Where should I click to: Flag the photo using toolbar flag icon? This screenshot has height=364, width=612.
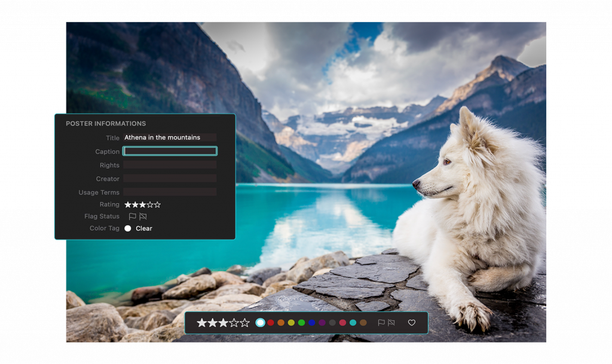pos(381,323)
